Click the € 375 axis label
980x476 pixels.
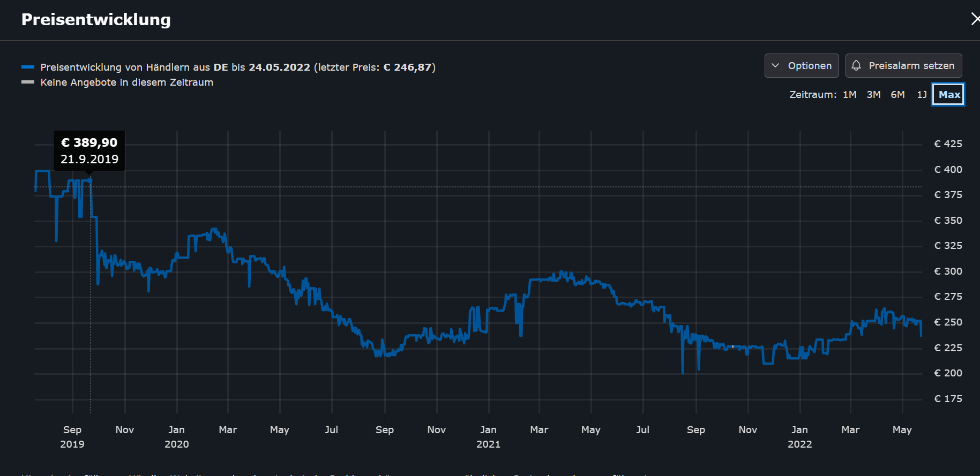tap(948, 195)
